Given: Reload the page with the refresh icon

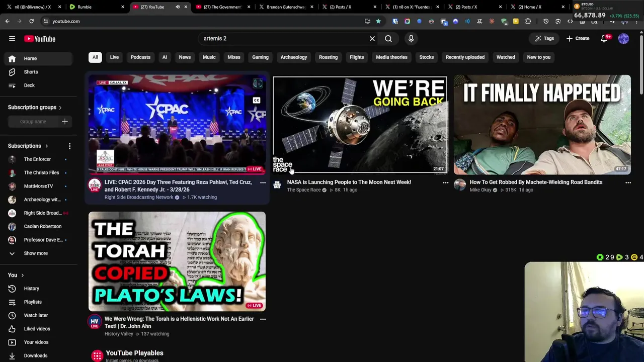Looking at the screenshot, I should point(31,21).
